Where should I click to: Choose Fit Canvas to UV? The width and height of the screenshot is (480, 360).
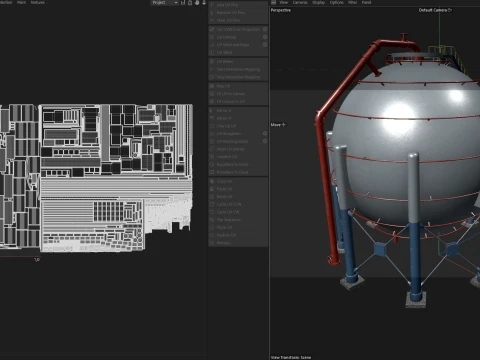point(238,101)
